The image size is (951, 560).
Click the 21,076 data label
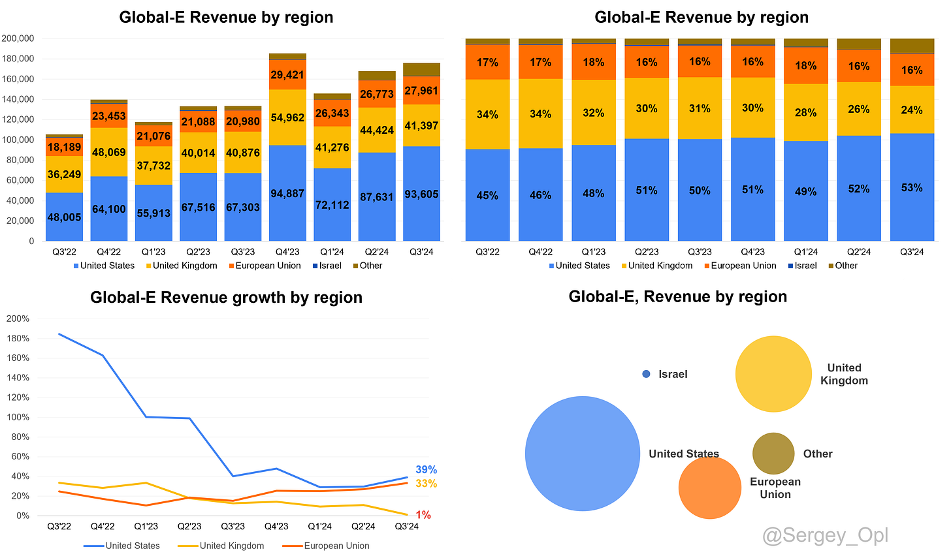pos(153,136)
